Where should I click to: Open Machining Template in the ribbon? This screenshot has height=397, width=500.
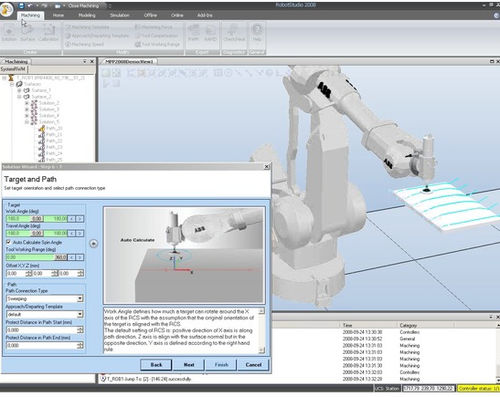pyautogui.click(x=87, y=27)
